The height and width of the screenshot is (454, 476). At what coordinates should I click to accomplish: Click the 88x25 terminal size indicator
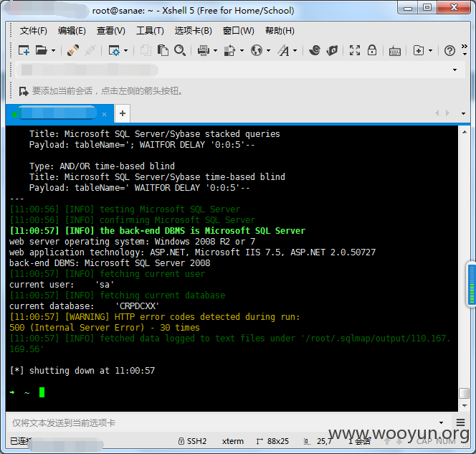pos(272,441)
